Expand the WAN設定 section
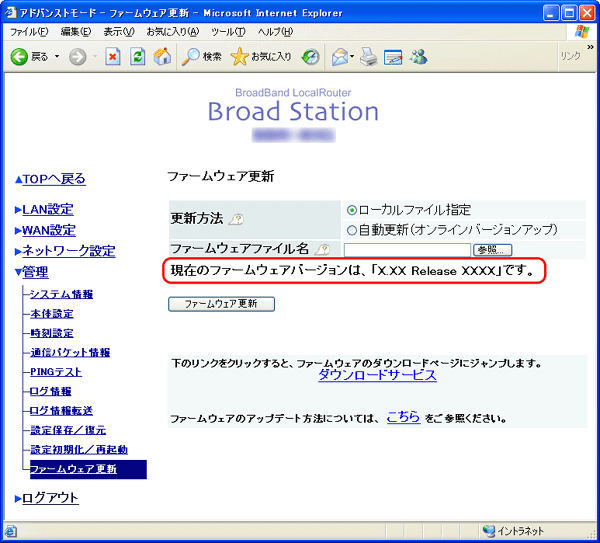Screen dimensions: 600x543 click(49, 230)
